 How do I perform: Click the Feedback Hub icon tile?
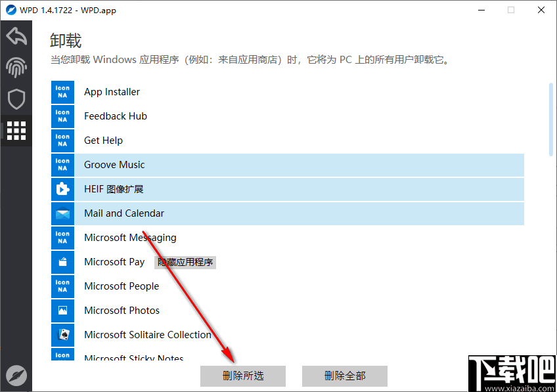[x=62, y=116]
